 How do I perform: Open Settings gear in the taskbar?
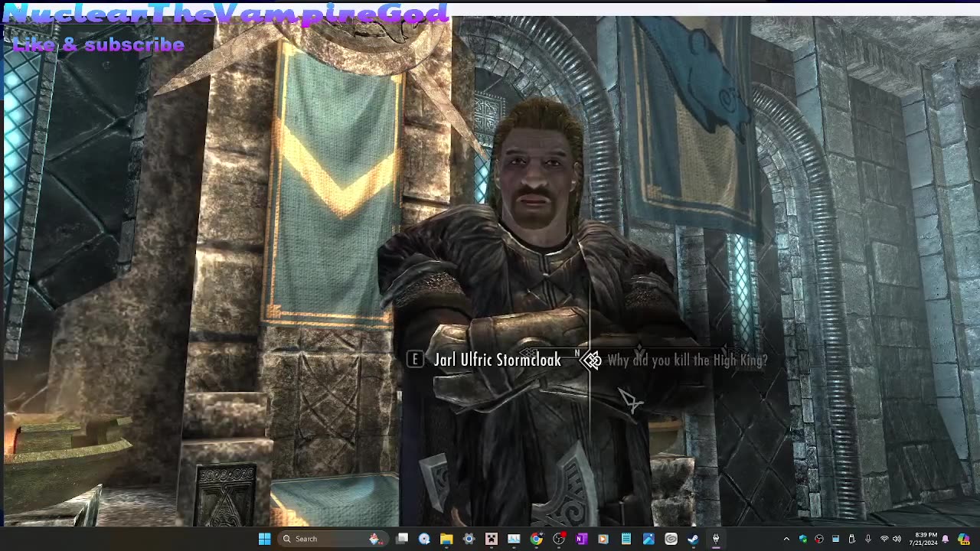point(469,539)
